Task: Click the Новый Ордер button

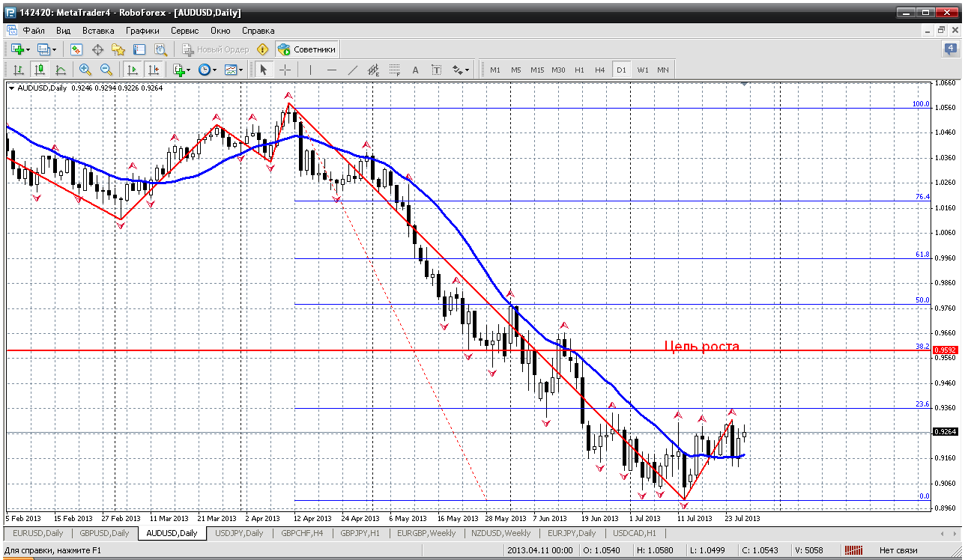Action: pyautogui.click(x=215, y=49)
